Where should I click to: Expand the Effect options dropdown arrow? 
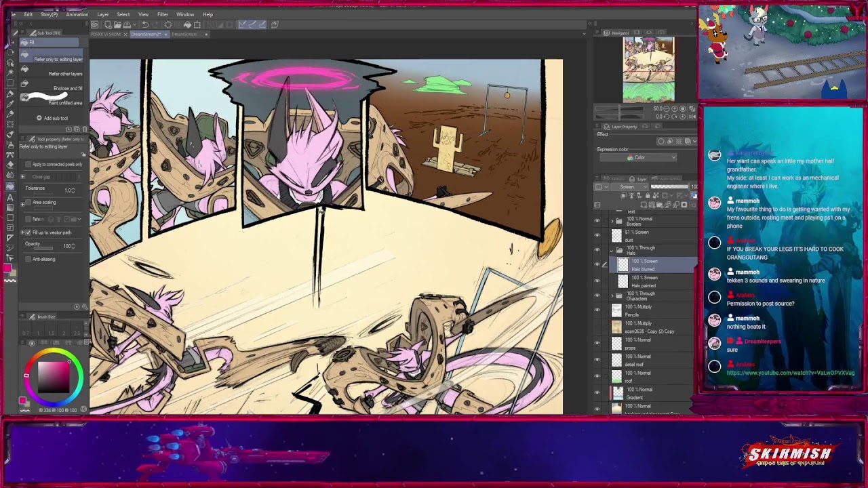[694, 141]
